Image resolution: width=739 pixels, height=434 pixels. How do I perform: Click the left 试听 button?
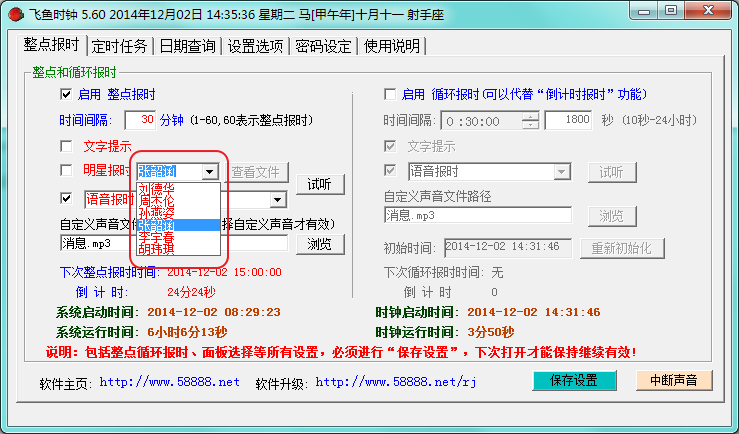(320, 184)
